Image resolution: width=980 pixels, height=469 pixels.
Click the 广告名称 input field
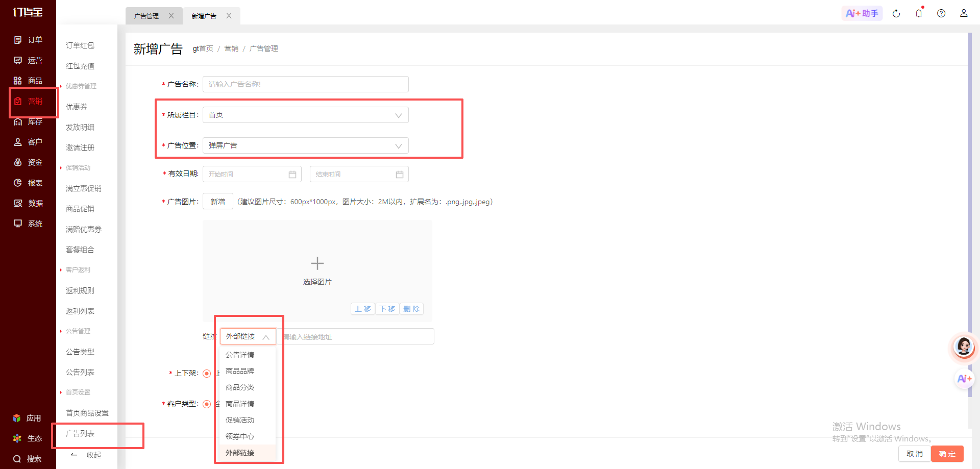tap(306, 84)
